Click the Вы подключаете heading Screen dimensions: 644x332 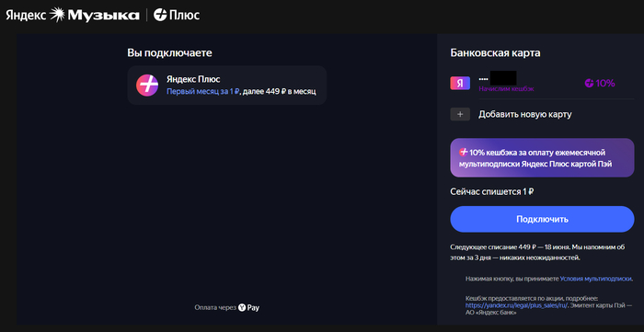(x=169, y=53)
